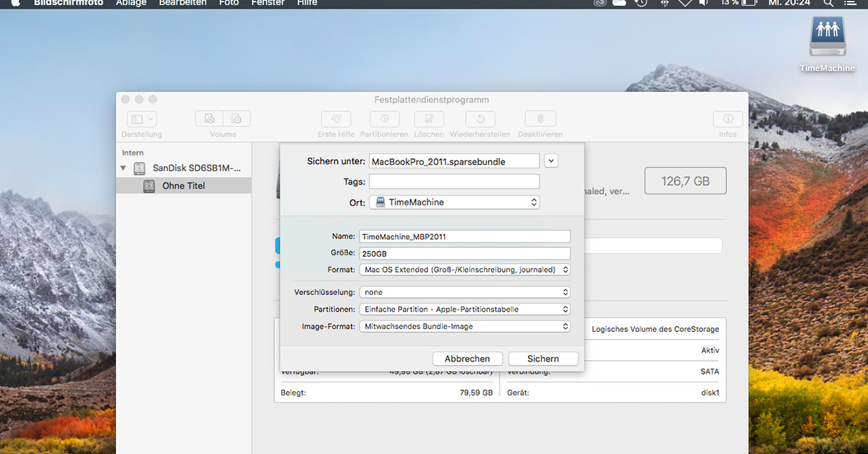The image size is (868, 454).
Task: Click the Name field TimeMachine_MBP2011
Action: pos(465,236)
